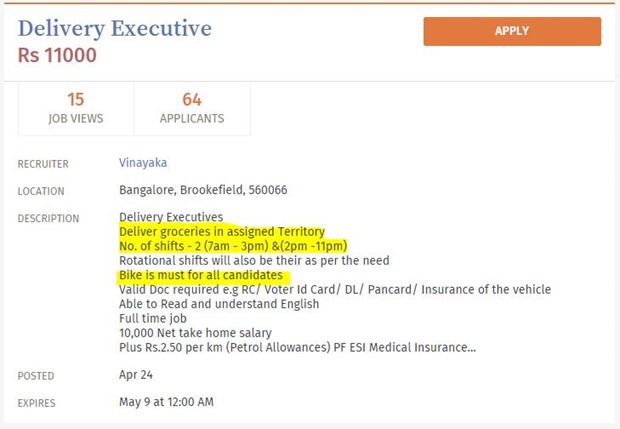Viewport: 620px width, 429px height.
Task: Click the posted date Apr 24
Action: coord(133,375)
